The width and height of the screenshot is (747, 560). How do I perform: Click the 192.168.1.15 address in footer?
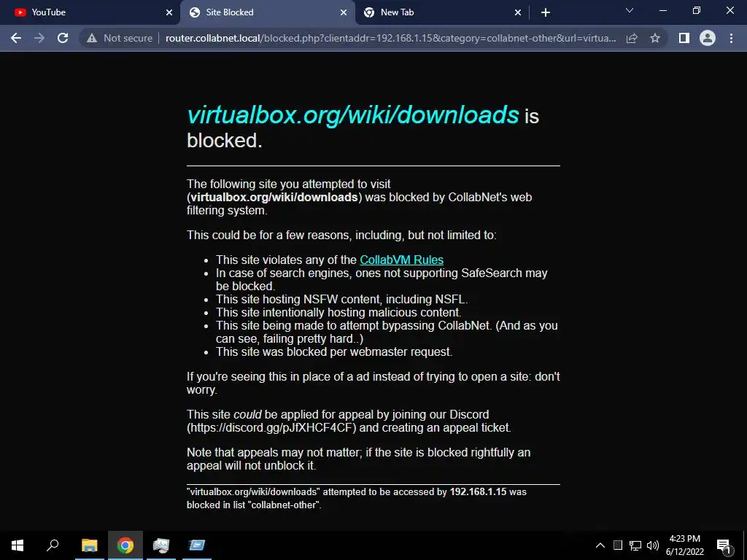(x=478, y=491)
